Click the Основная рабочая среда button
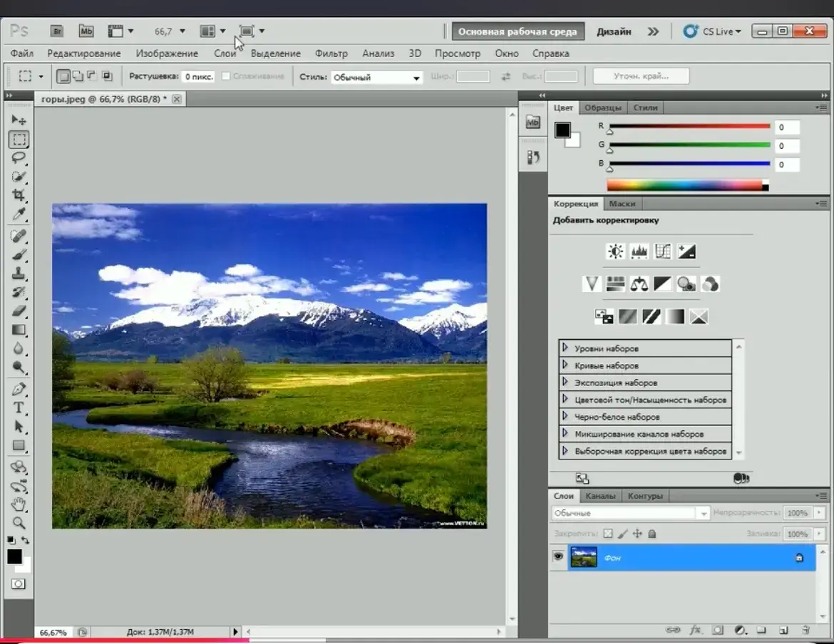The height and width of the screenshot is (644, 834). click(x=518, y=32)
